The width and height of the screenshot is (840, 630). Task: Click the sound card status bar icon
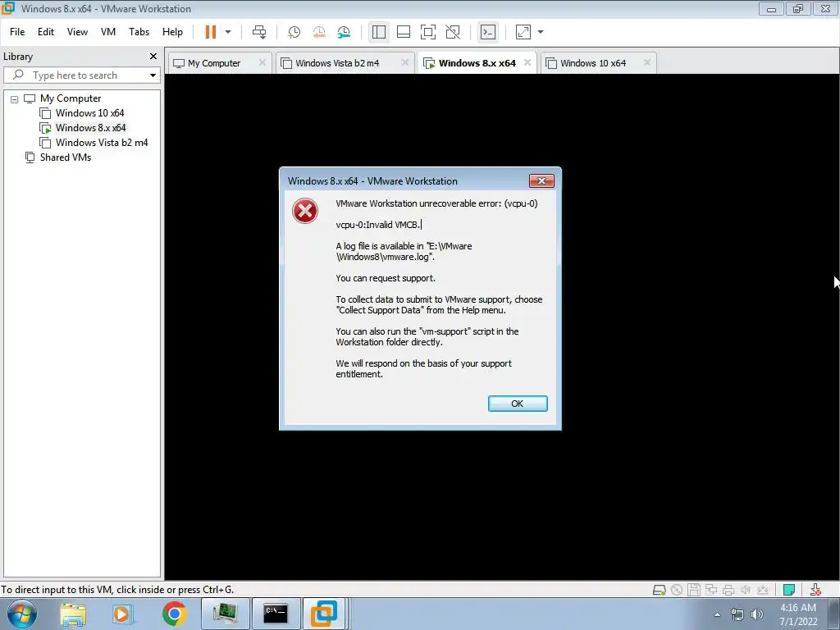(x=745, y=590)
